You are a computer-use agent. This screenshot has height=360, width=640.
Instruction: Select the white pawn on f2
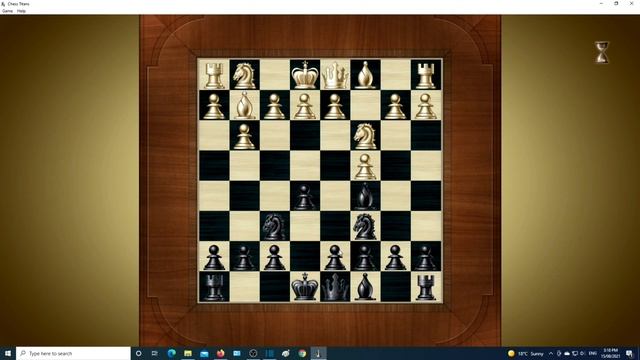point(274,105)
